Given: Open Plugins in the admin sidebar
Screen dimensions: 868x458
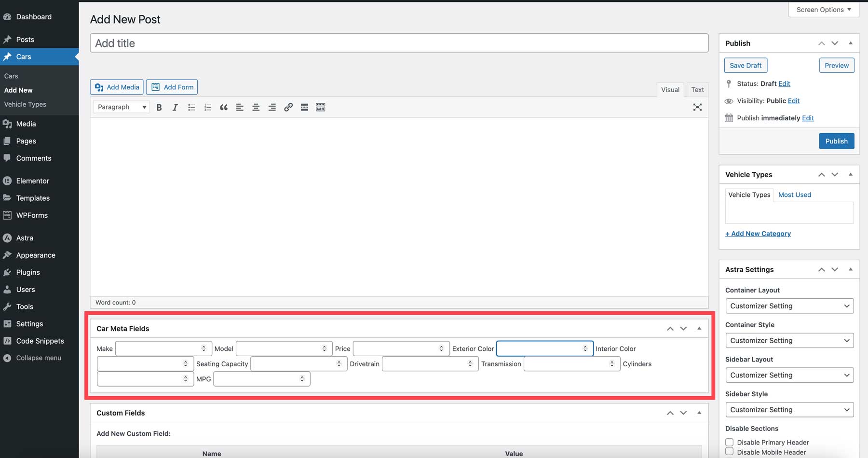Looking at the screenshot, I should (x=28, y=272).
